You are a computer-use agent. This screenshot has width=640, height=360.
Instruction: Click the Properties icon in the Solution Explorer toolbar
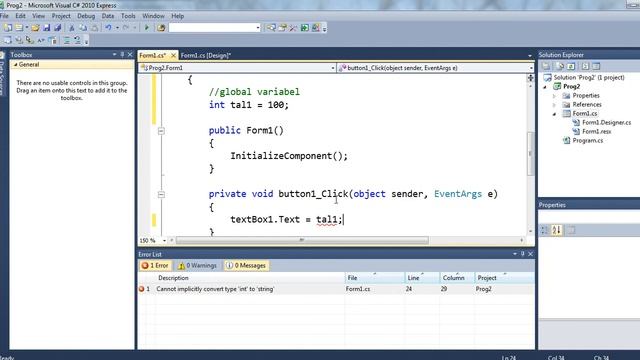[x=546, y=66]
